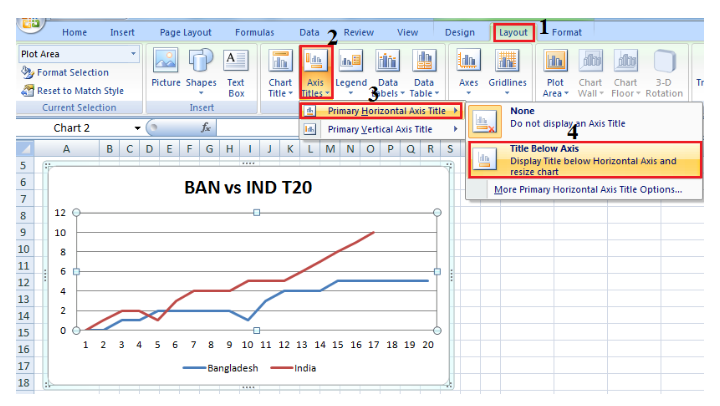This screenshot has width=720, height=406.
Task: Click Reset to Match Style
Action: [78, 90]
